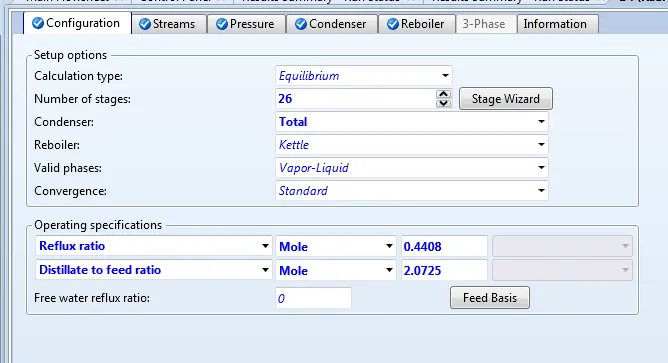668x363 pixels.
Task: Expand the Reboiler dropdown showing Kettle
Action: 541,145
